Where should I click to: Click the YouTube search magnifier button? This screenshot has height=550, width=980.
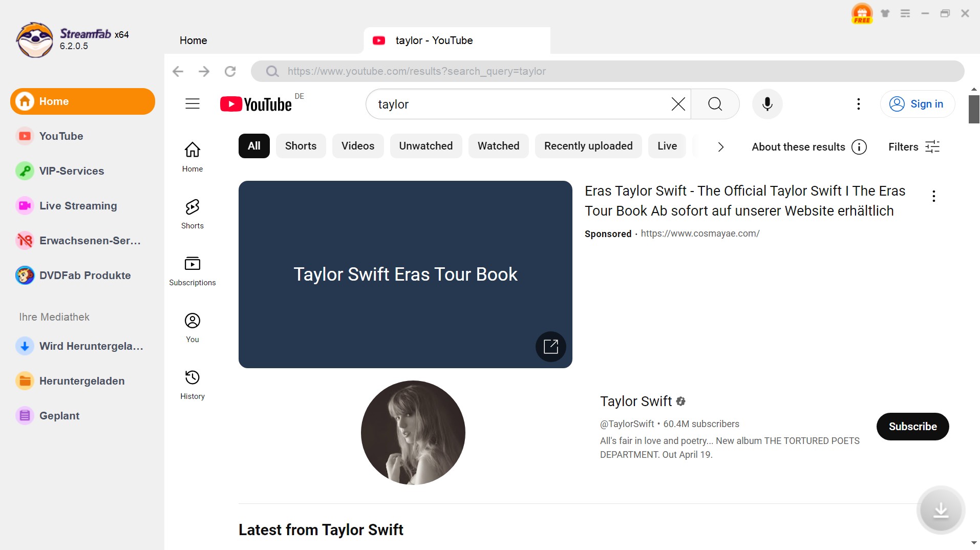(715, 104)
